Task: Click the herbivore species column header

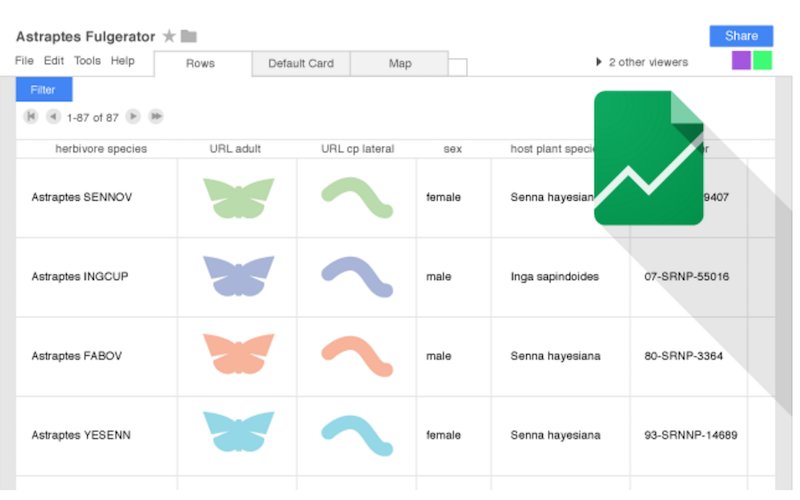Action: point(101,149)
